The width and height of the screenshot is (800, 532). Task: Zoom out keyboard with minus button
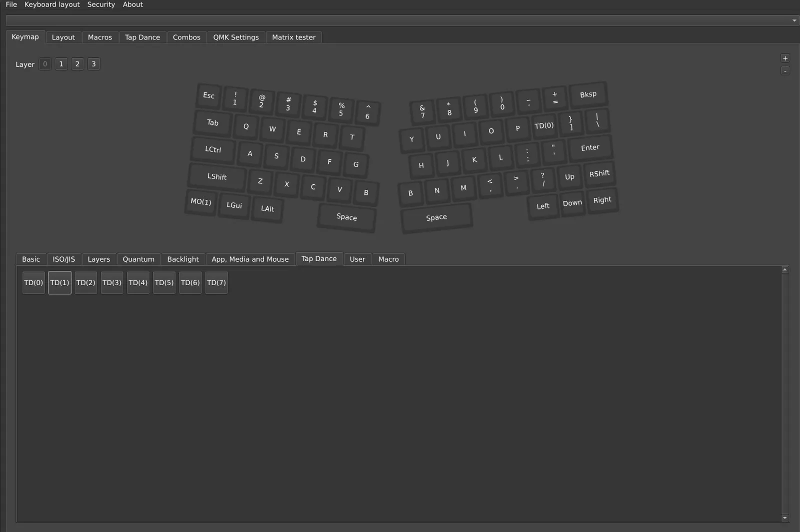point(785,71)
